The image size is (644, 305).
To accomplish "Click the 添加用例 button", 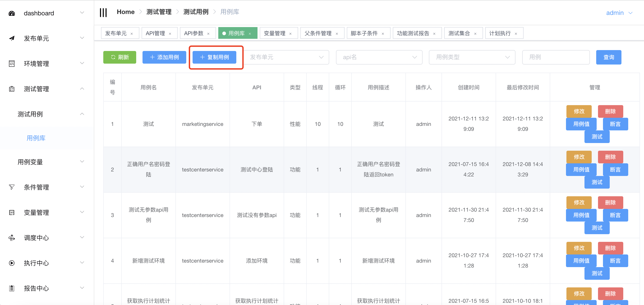I will [x=164, y=57].
